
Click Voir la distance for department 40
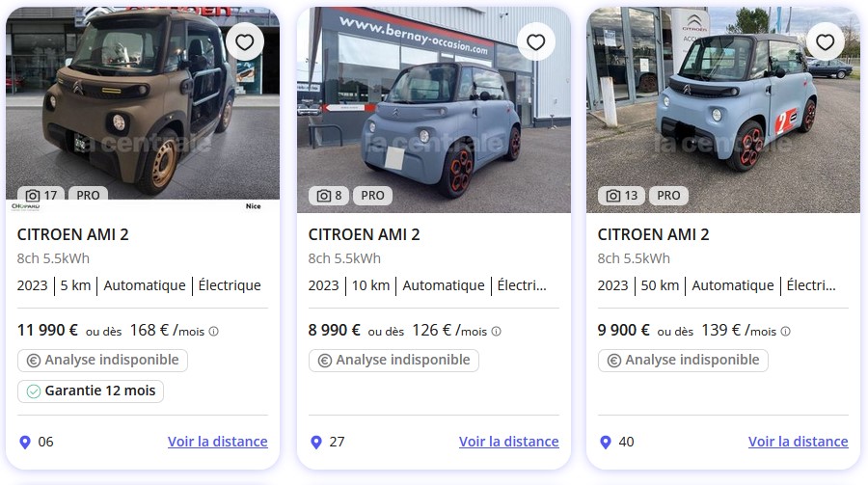(x=798, y=442)
